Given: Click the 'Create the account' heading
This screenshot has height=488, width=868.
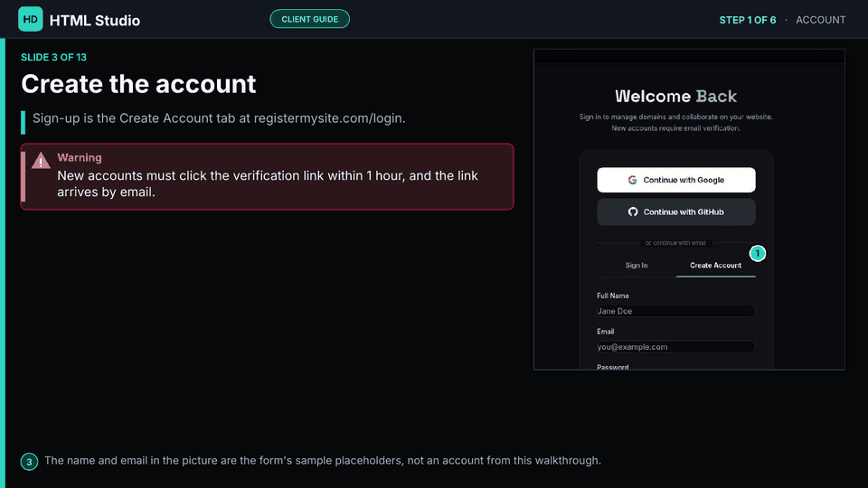Looking at the screenshot, I should [138, 84].
